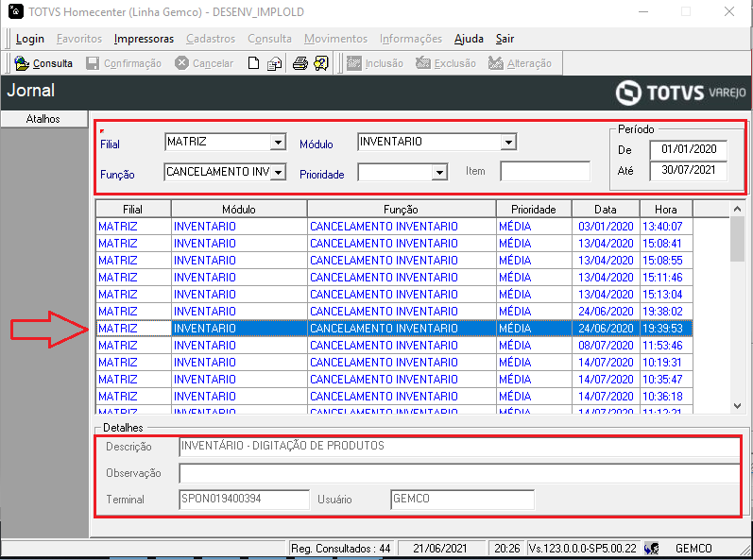Click the Hora column header
The height and width of the screenshot is (560, 753).
coord(665,210)
